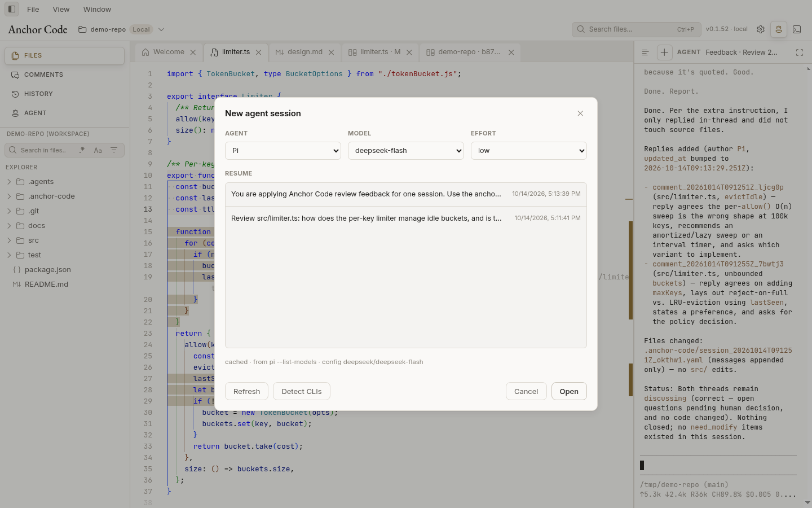Close the New agent session dialog
812x508 pixels.
click(580, 113)
